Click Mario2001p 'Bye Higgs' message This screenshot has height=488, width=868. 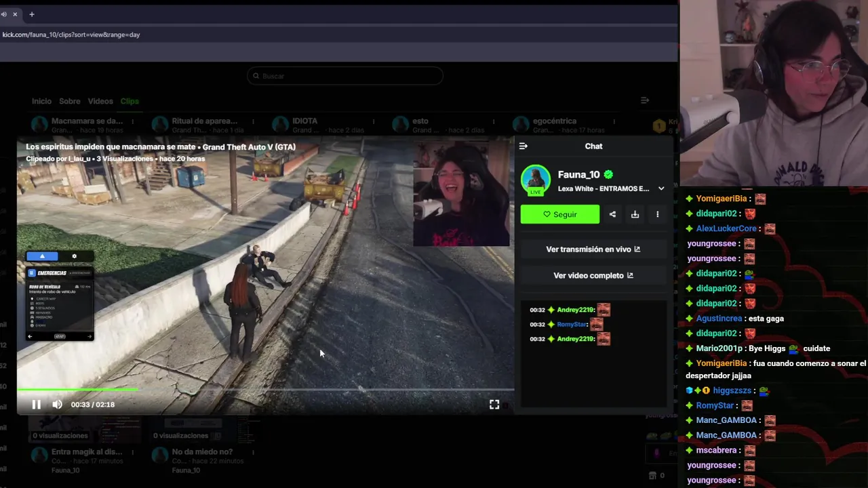pos(758,348)
